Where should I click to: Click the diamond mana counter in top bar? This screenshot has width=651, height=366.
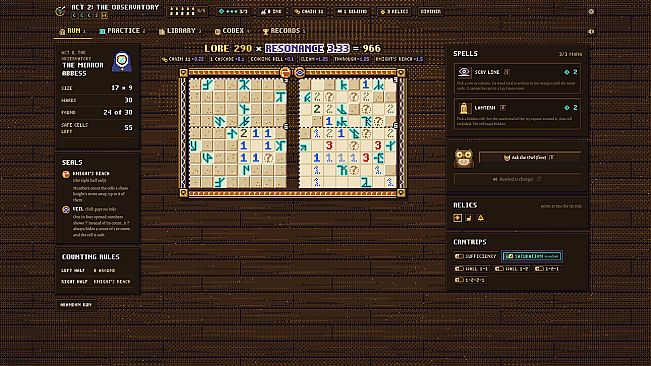233,12
